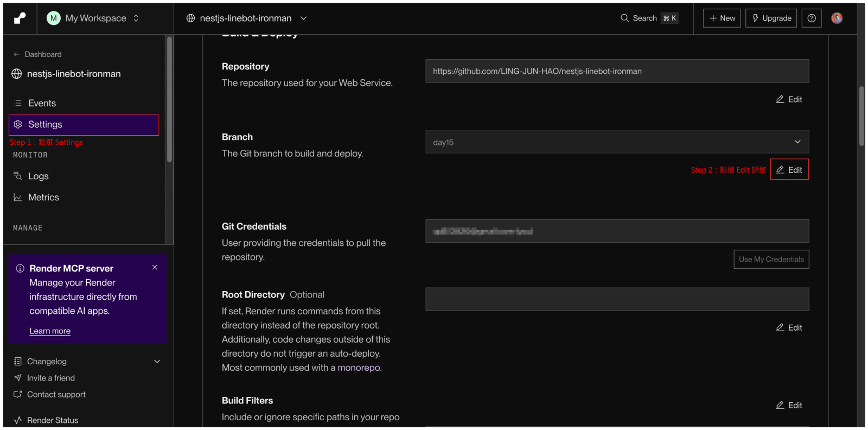The height and width of the screenshot is (430, 868).
Task: Click Use My Credentials button
Action: tap(771, 260)
